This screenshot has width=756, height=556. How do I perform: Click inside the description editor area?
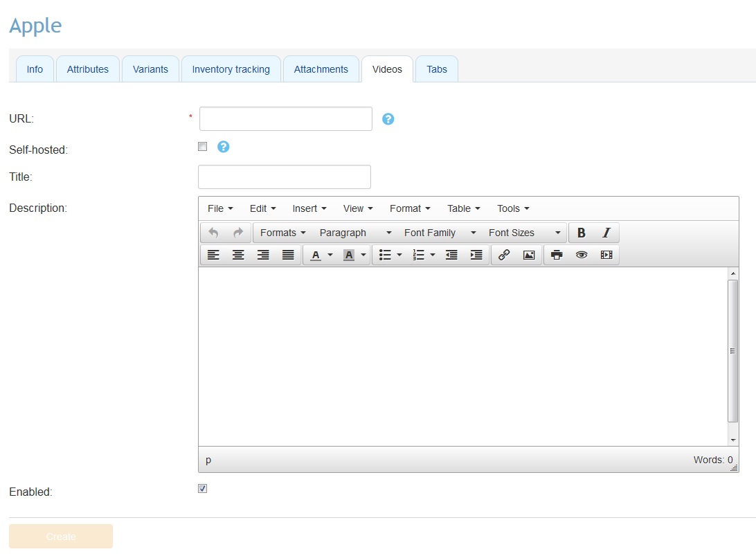463,357
